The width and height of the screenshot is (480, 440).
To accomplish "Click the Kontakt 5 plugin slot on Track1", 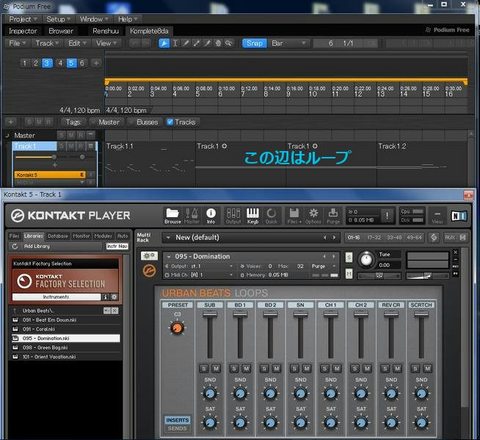I will [x=49, y=175].
